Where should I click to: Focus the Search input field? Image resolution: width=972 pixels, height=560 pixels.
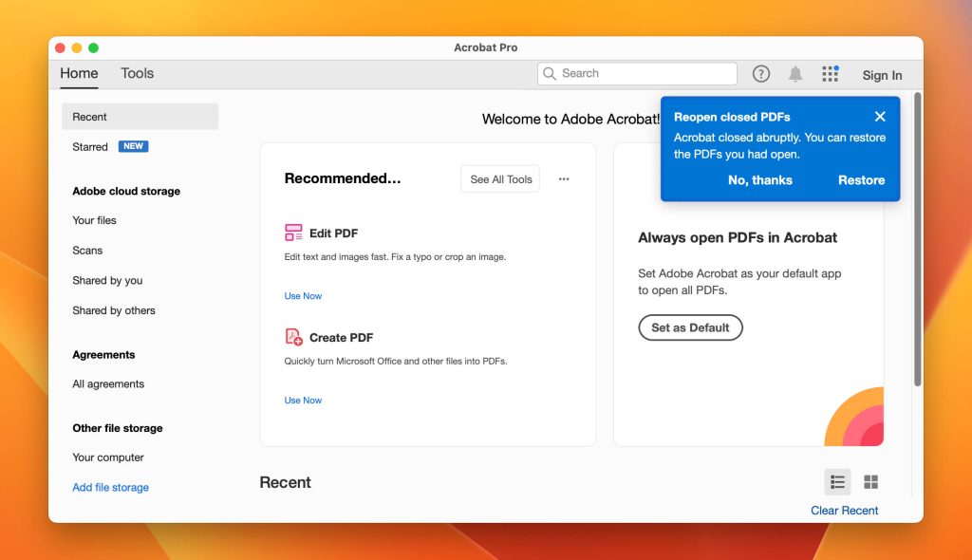(637, 73)
